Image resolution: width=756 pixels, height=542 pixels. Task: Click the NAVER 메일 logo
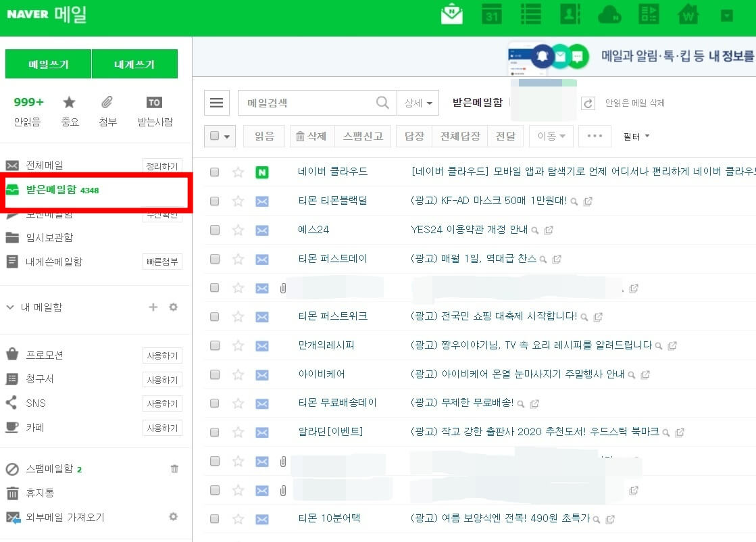(47, 14)
